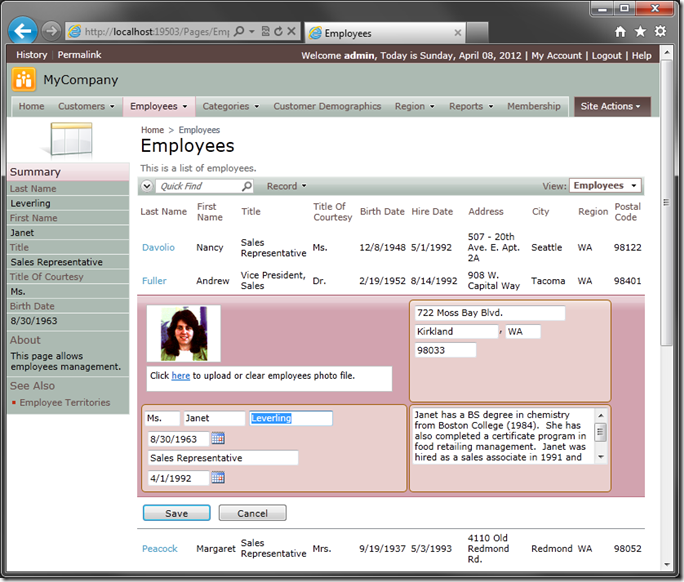Click the Ms. title of courtesy field

[x=162, y=418]
